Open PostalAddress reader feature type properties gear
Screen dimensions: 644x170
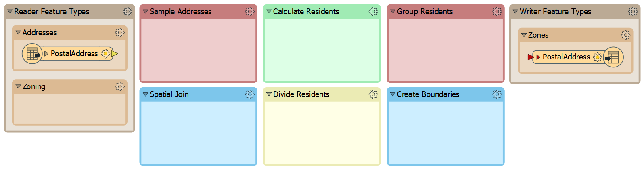[106, 54]
